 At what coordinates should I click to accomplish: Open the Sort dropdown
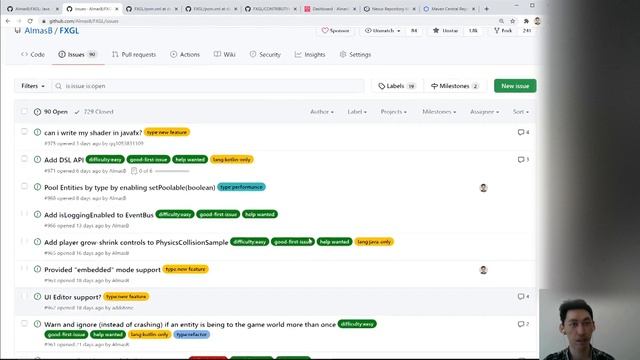[520, 112]
